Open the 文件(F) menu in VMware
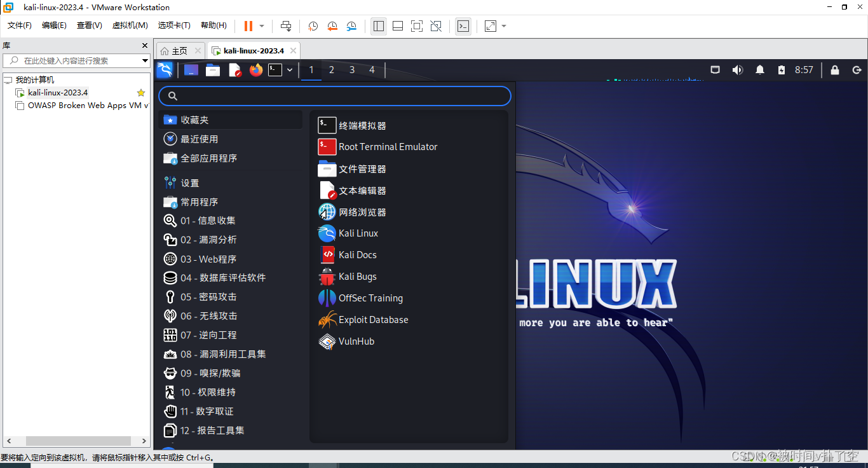The width and height of the screenshot is (868, 468). pos(20,25)
